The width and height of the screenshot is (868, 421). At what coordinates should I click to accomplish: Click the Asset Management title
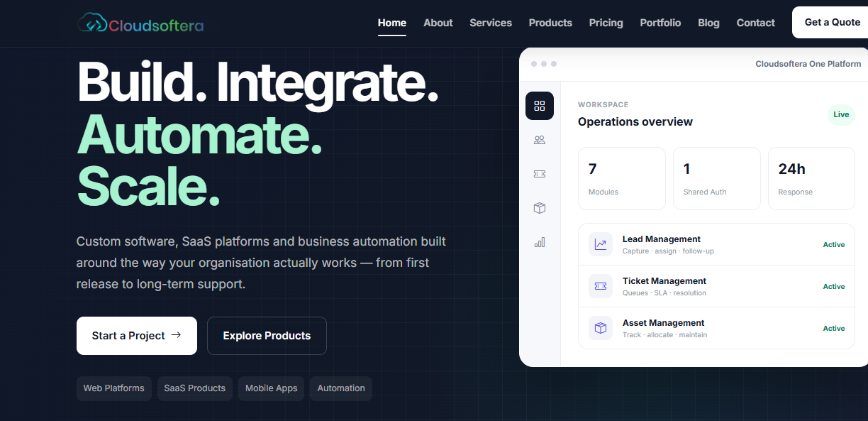click(664, 323)
